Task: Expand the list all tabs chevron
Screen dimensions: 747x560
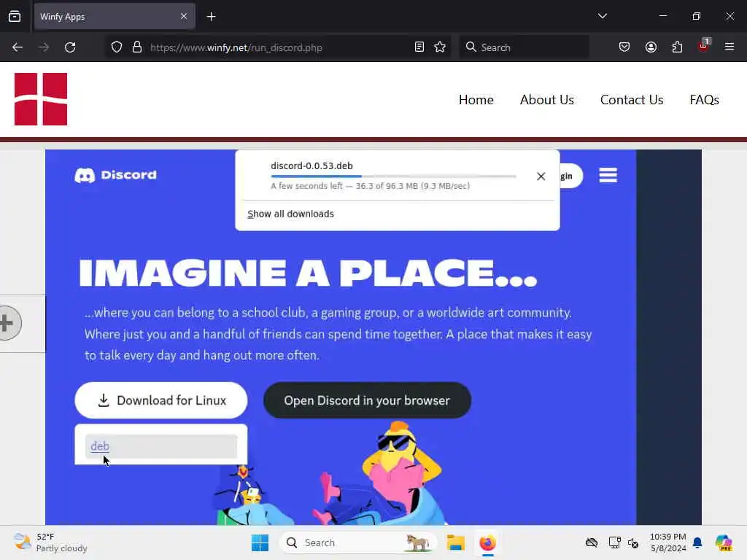Action: click(602, 16)
